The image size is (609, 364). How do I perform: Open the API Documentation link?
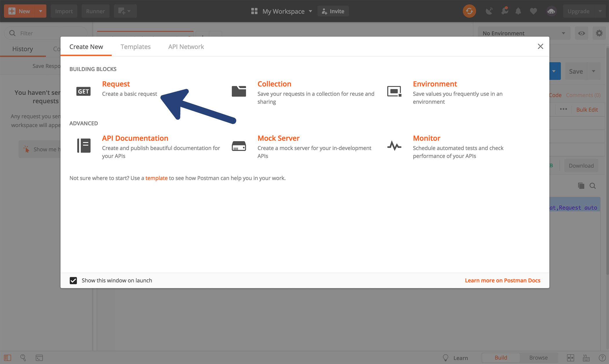[135, 138]
